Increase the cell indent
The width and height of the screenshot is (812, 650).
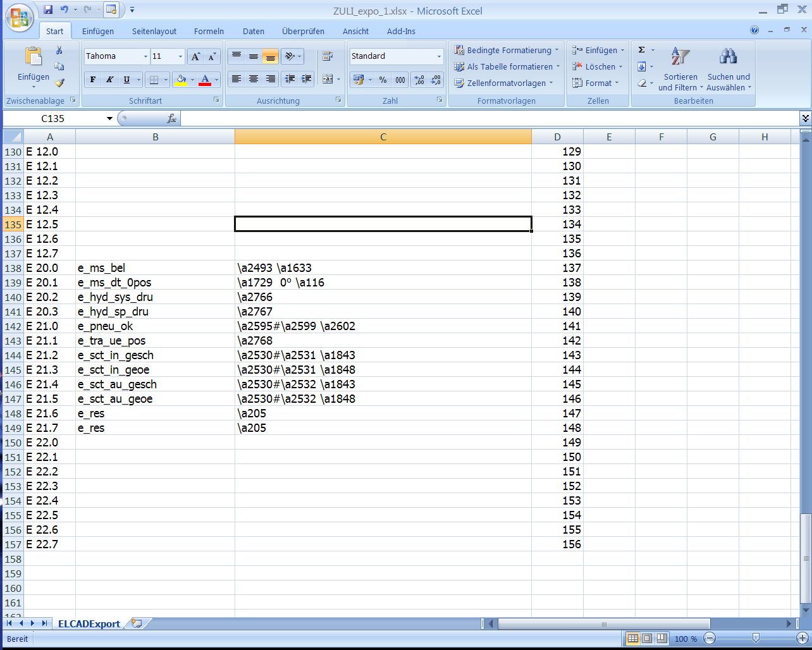pos(307,79)
